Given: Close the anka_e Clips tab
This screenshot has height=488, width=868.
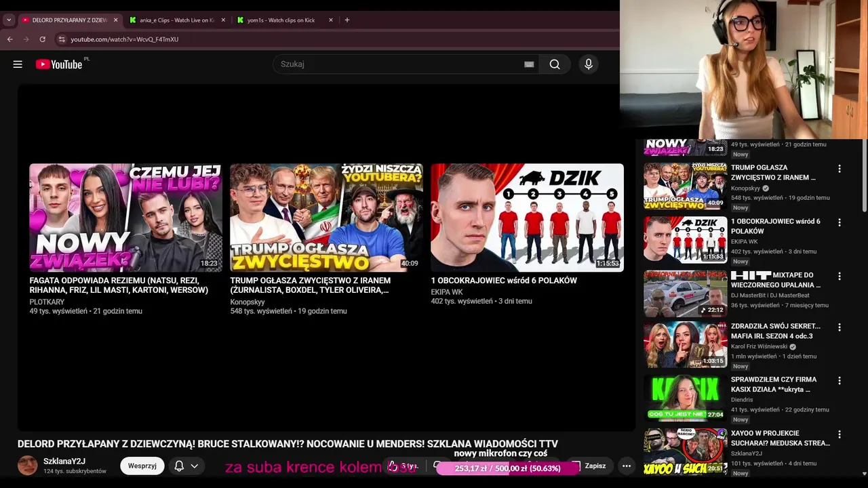Looking at the screenshot, I should pos(223,20).
